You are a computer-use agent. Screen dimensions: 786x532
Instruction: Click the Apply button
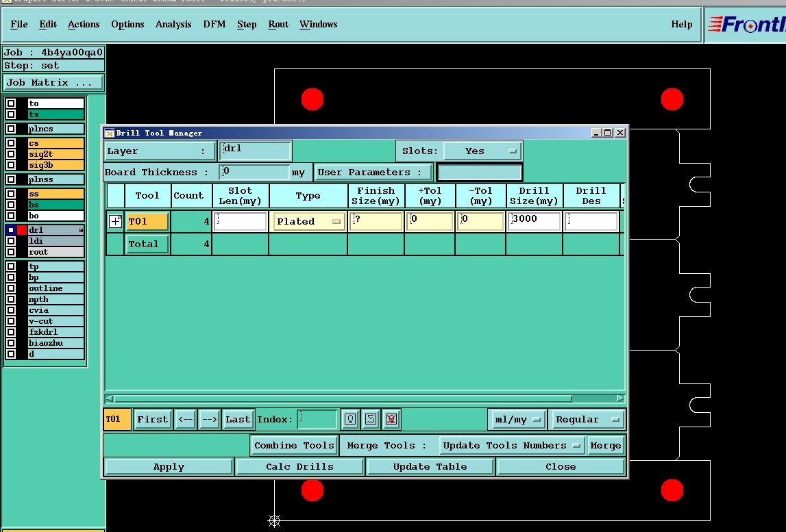(x=169, y=466)
